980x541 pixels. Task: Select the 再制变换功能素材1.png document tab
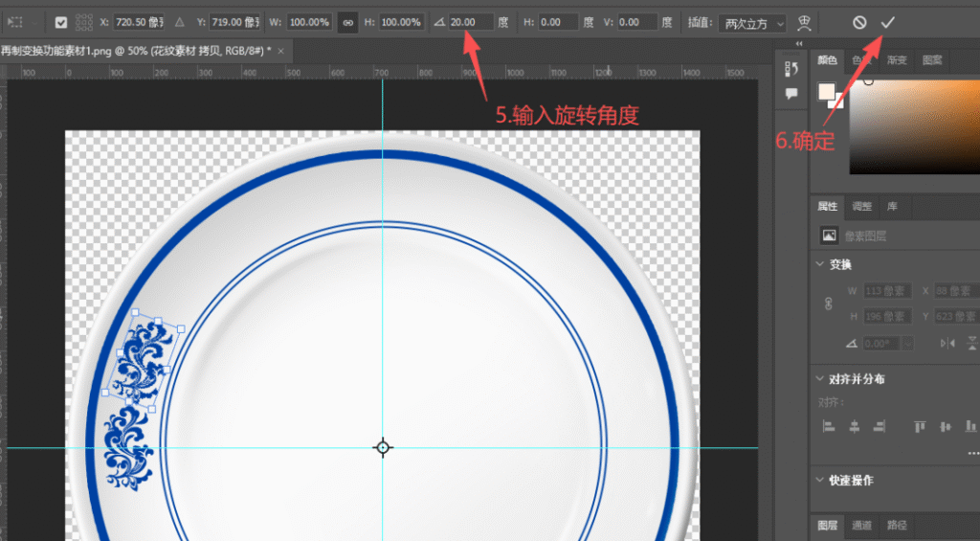click(x=136, y=52)
